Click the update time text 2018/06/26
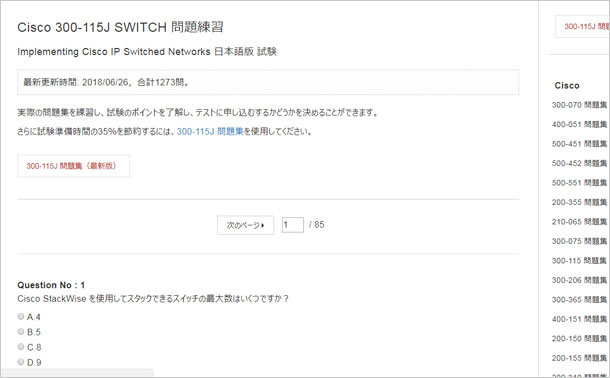This screenshot has height=378, width=610. 105,82
